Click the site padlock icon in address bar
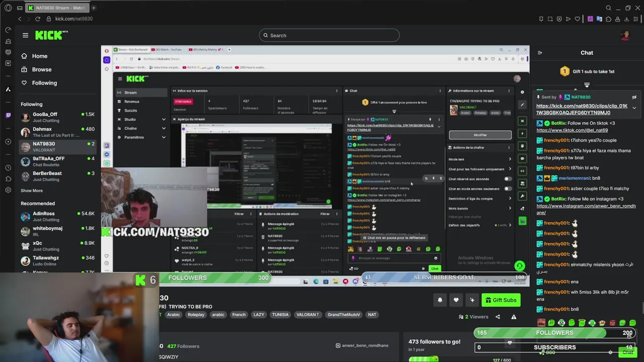Viewport: 644px width, 362px height. (49, 19)
